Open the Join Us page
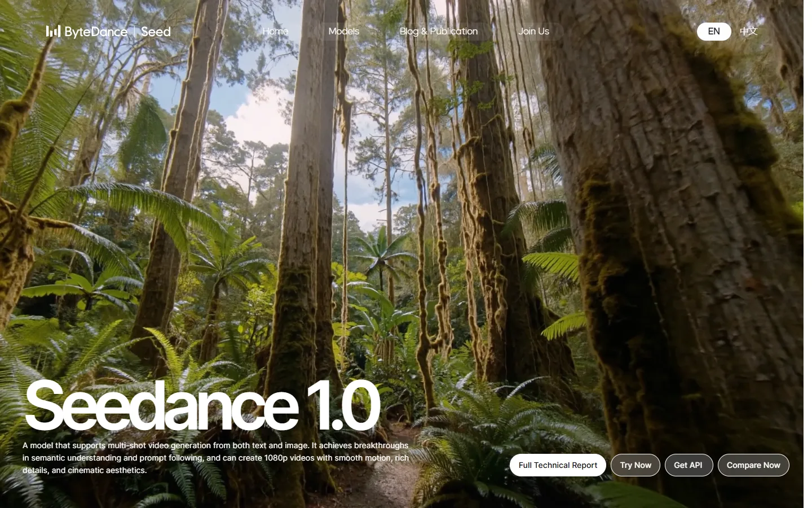 533,31
